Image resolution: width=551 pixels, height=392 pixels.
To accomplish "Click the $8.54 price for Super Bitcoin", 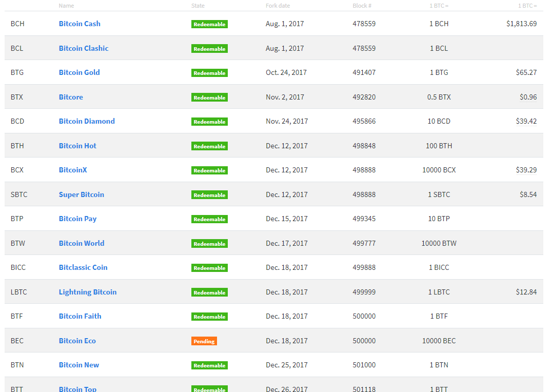I will 528,194.
